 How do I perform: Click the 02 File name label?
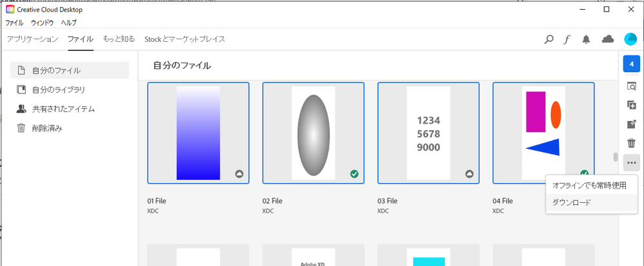(272, 201)
